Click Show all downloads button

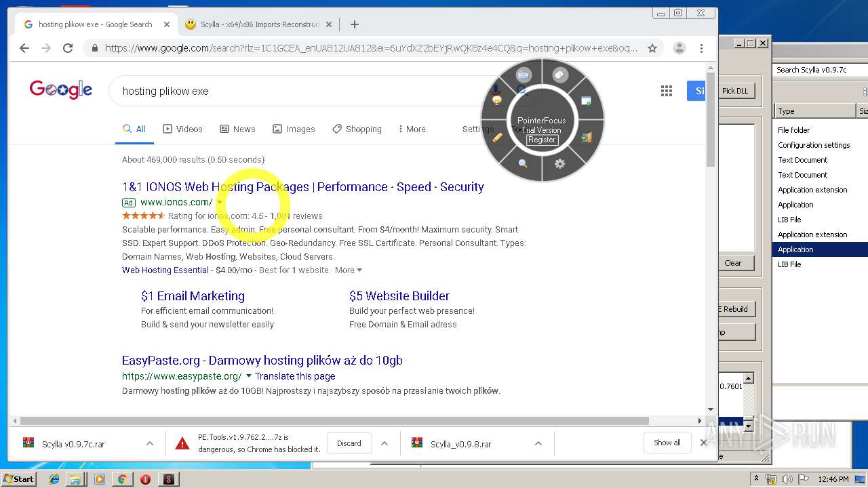[667, 443]
